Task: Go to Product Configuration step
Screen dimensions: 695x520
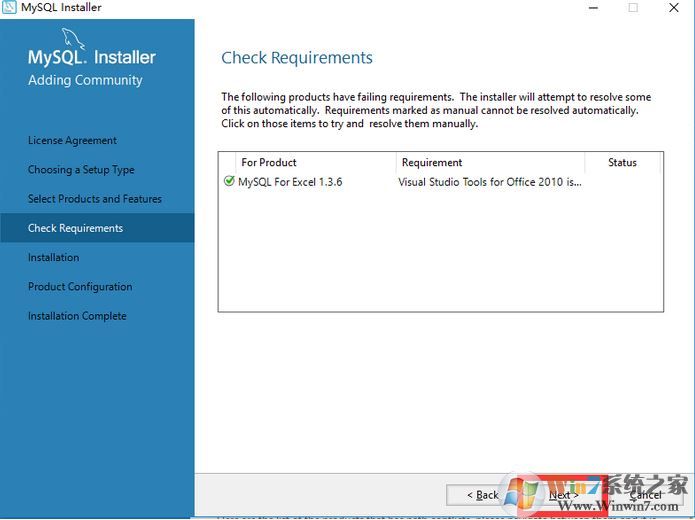Action: 80,287
